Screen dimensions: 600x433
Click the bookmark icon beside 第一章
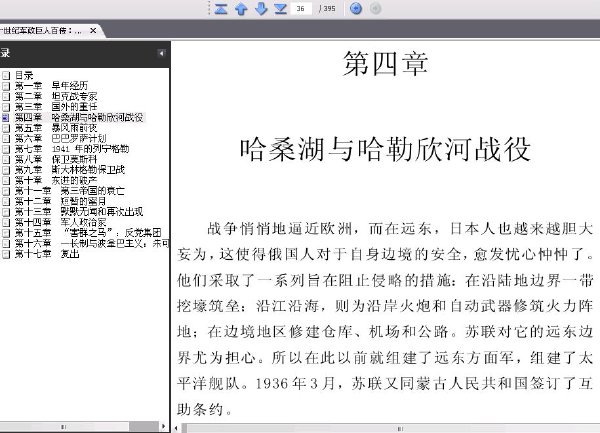click(x=5, y=86)
